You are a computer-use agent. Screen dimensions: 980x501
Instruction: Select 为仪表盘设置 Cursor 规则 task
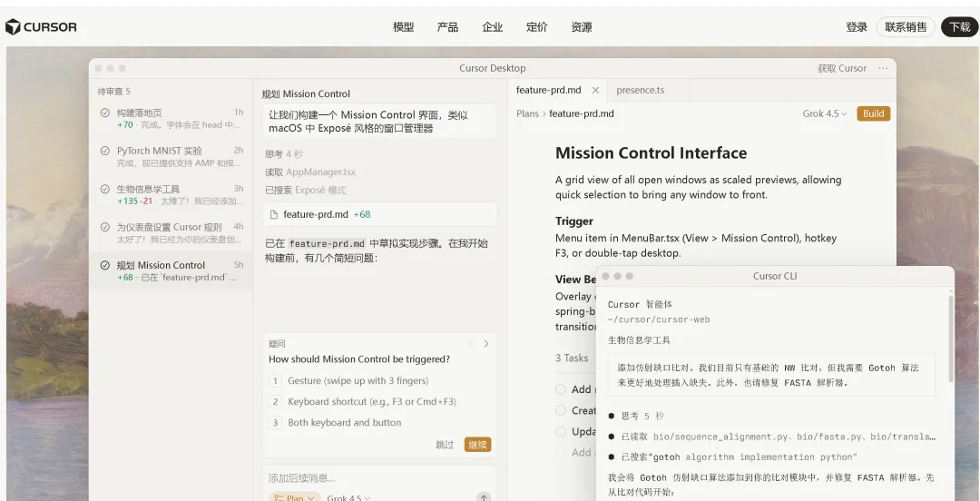tap(171, 232)
